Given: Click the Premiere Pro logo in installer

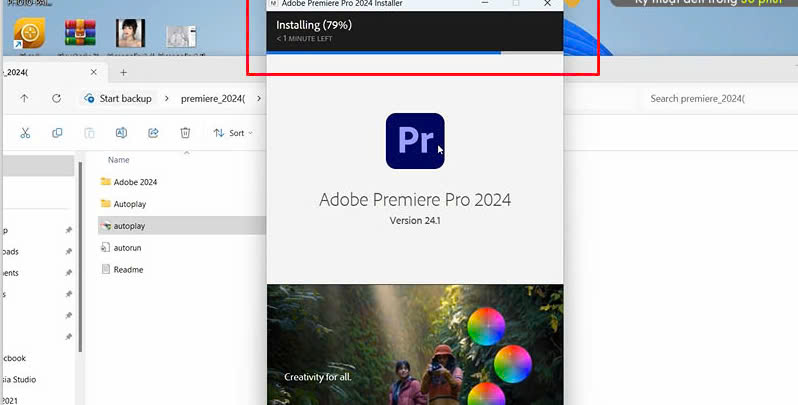Looking at the screenshot, I should [415, 141].
